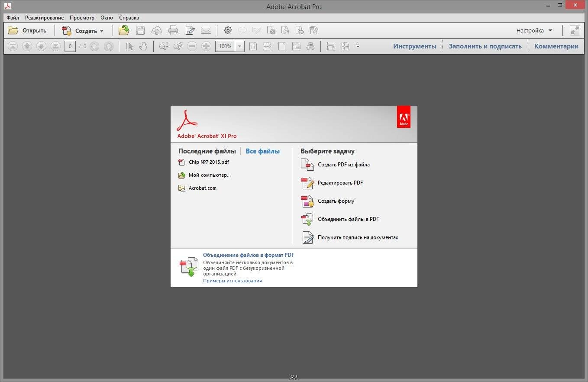Click the edit text and images icon

190,30
